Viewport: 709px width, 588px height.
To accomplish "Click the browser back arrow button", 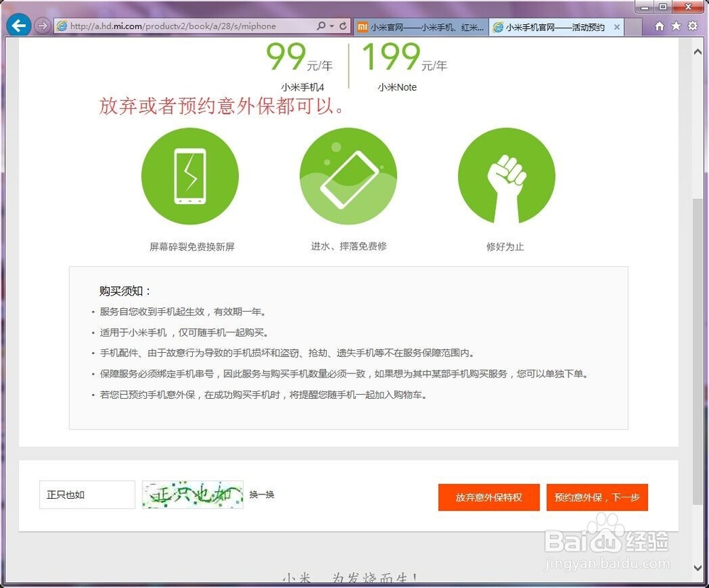I will (x=18, y=26).
